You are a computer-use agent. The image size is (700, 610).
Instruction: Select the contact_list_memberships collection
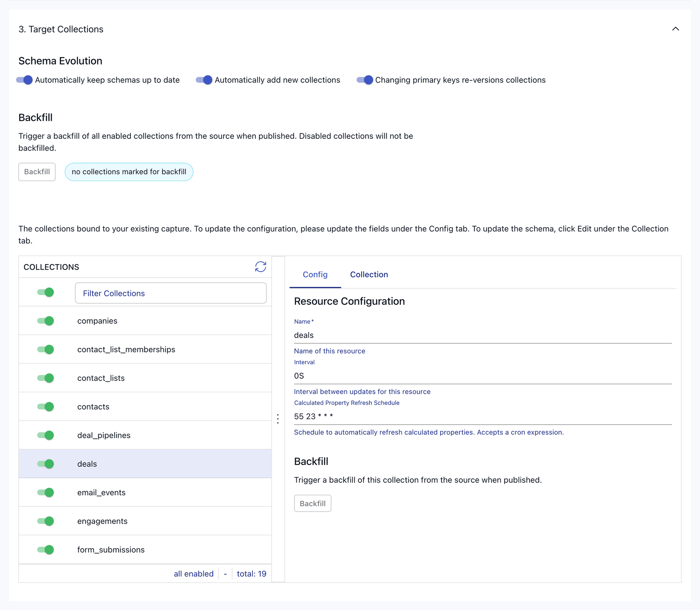click(145, 350)
